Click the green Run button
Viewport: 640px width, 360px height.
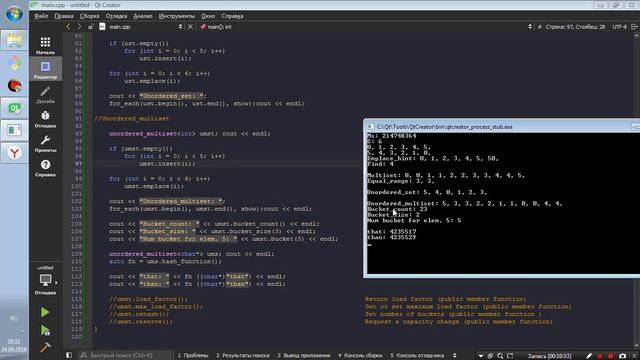click(x=45, y=312)
